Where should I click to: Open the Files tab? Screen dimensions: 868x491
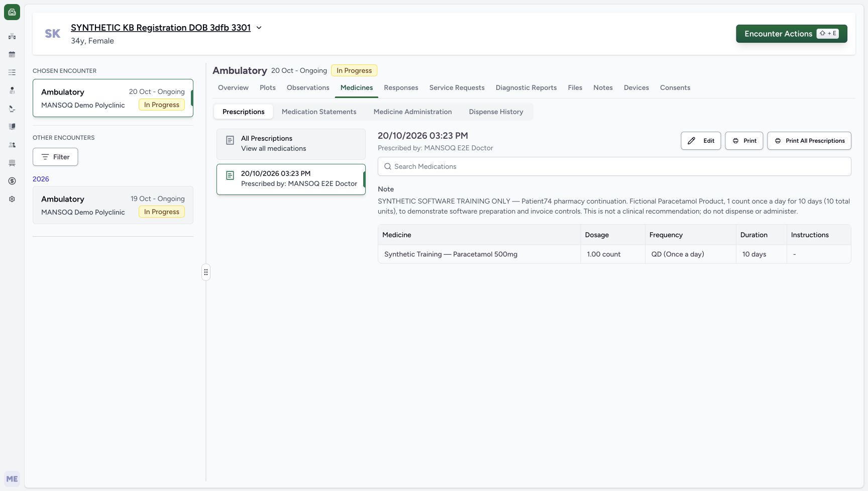point(575,87)
